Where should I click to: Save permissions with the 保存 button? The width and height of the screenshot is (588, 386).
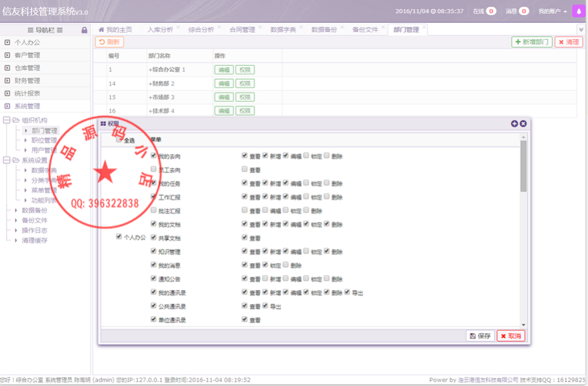[480, 336]
